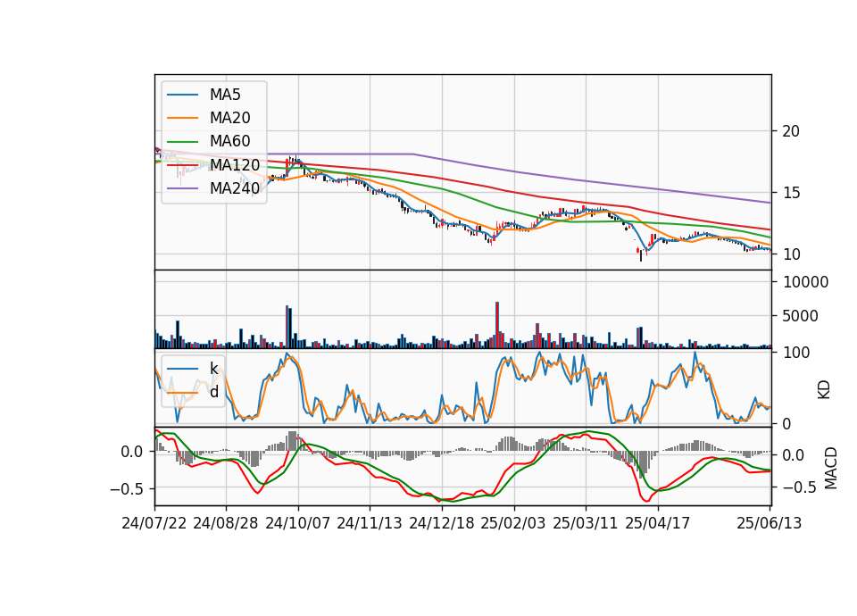
Task: Click the 24/11/13 date tick label
Action: click(x=370, y=523)
